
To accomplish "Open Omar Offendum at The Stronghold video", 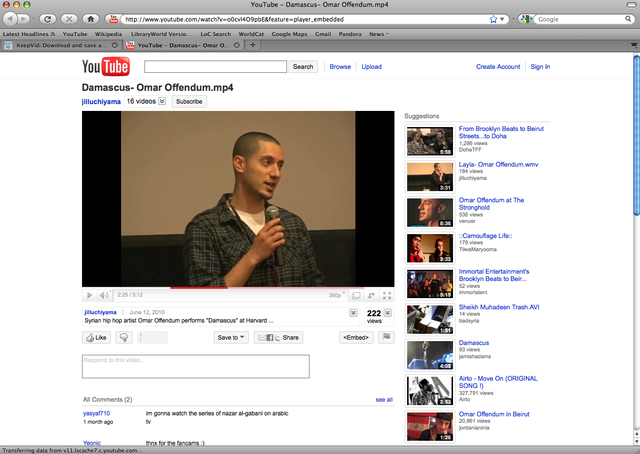I will click(491, 204).
